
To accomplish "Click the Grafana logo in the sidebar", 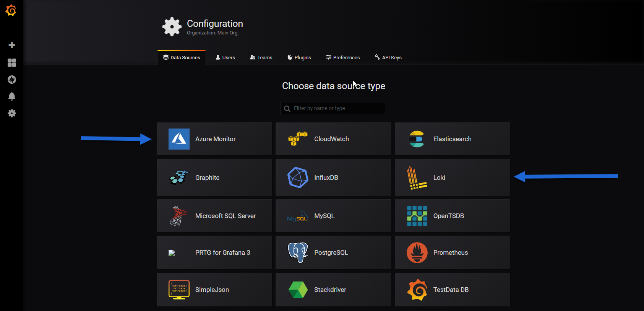I will (x=11, y=10).
